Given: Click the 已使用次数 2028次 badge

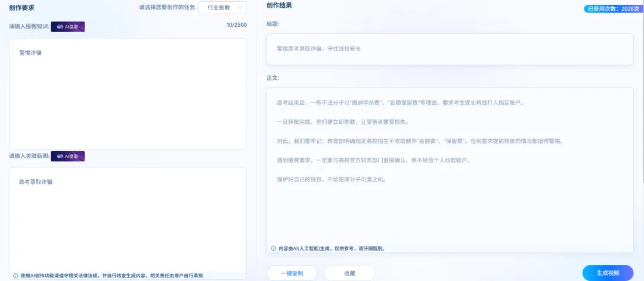Looking at the screenshot, I should click(613, 8).
